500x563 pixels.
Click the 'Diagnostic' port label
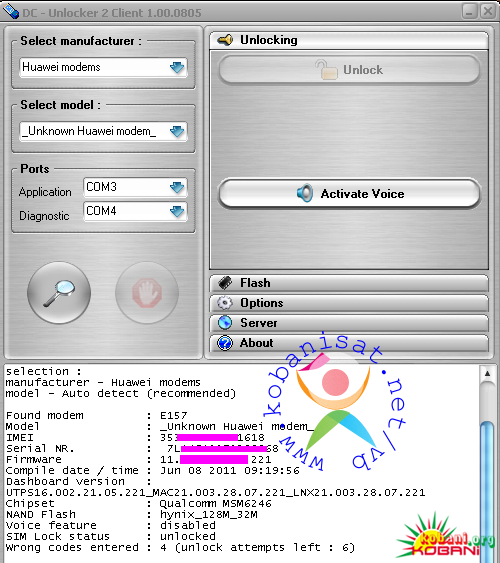44,216
